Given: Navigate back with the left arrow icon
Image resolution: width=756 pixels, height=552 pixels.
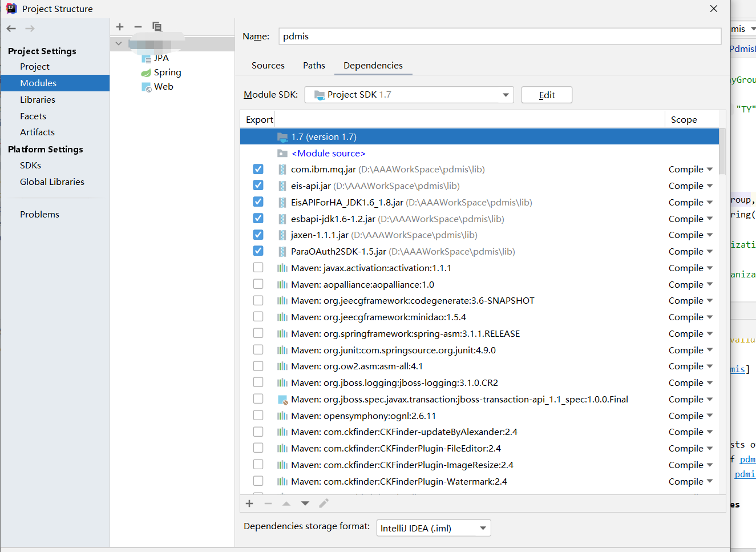Looking at the screenshot, I should (11, 29).
